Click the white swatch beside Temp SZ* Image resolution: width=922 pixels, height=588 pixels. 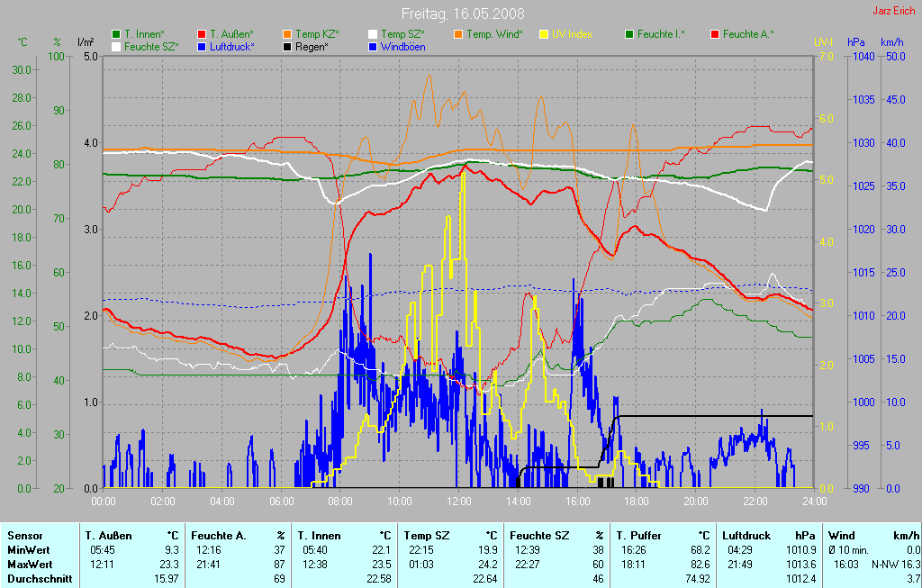[373, 35]
